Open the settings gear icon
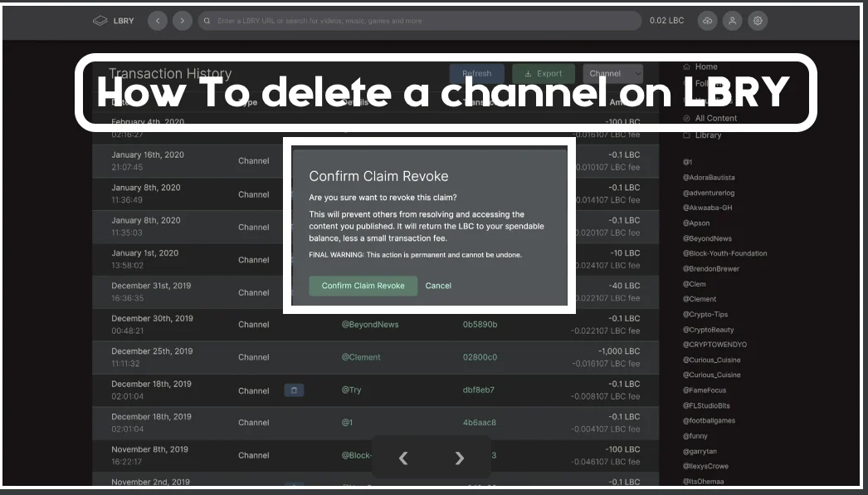 click(x=758, y=21)
